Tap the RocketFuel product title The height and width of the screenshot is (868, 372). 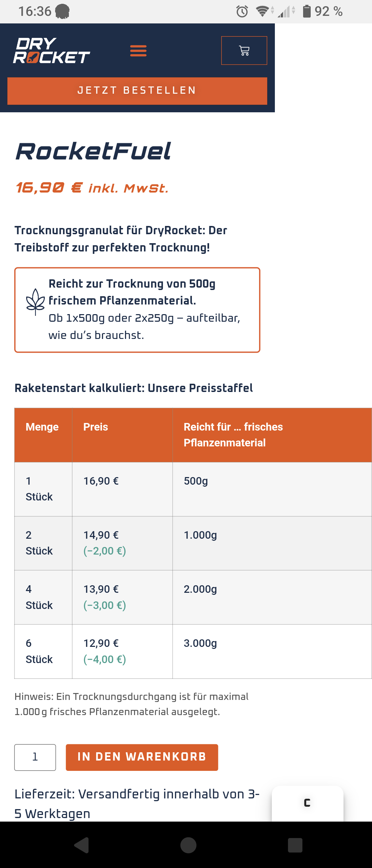click(x=93, y=152)
